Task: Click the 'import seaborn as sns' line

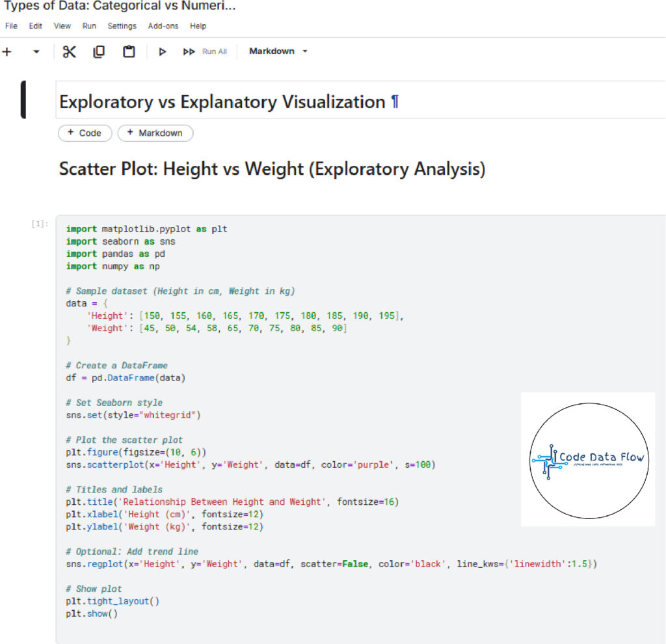Action: point(120,241)
